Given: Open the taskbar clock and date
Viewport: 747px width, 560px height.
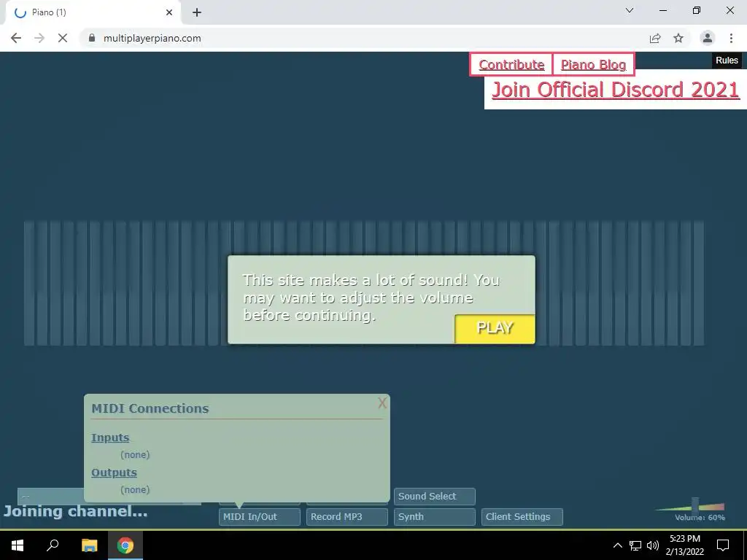Looking at the screenshot, I should point(684,545).
